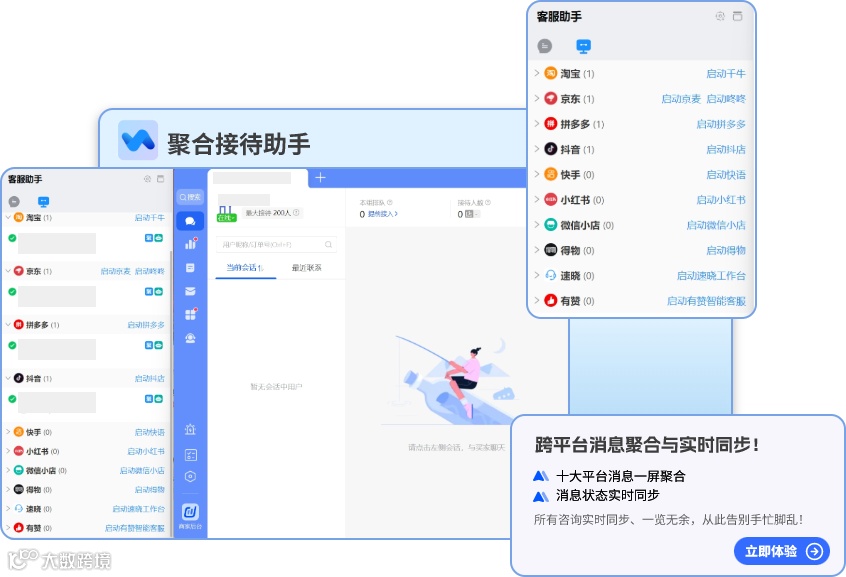The image size is (846, 577).
Task: Expand 小红书 group in small 客服助手 panel
Action: [8, 451]
